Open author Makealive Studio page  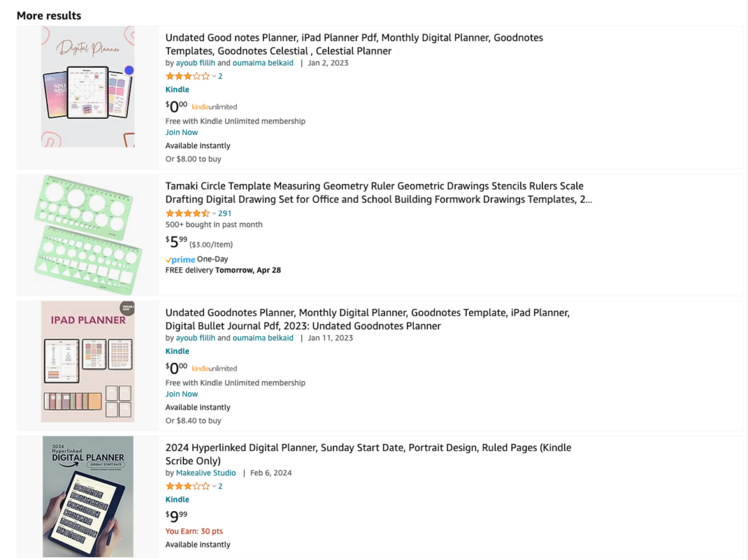(205, 473)
